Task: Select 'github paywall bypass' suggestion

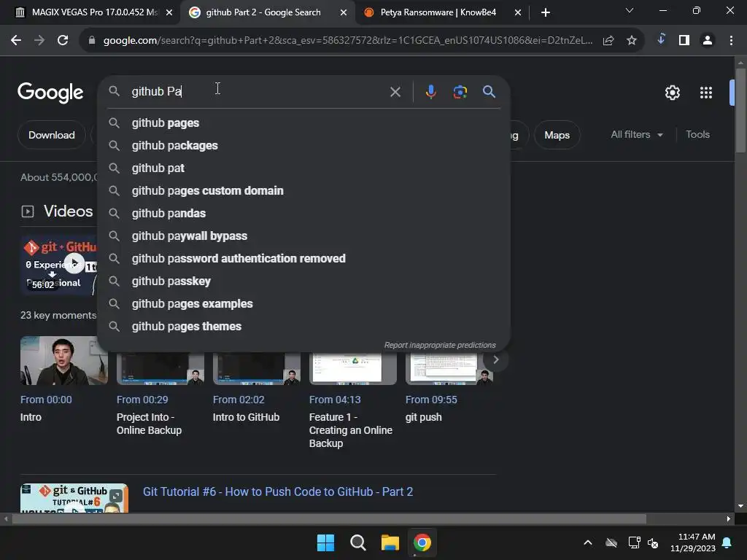Action: 303,236
